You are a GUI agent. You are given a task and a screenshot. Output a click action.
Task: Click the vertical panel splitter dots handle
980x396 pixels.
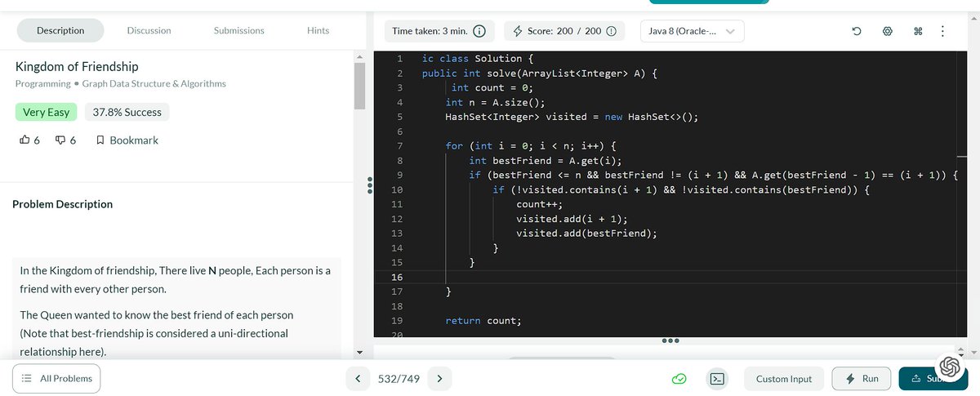point(370,186)
